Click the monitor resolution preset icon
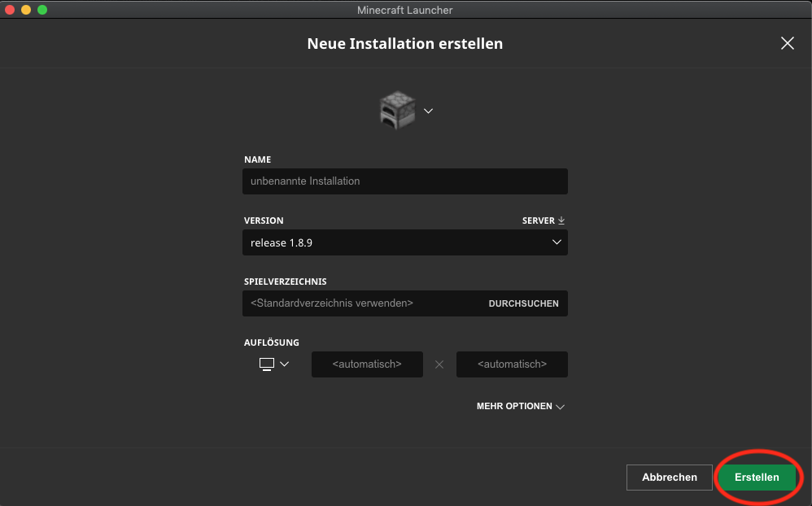Viewport: 812px width, 506px height. coord(267,364)
